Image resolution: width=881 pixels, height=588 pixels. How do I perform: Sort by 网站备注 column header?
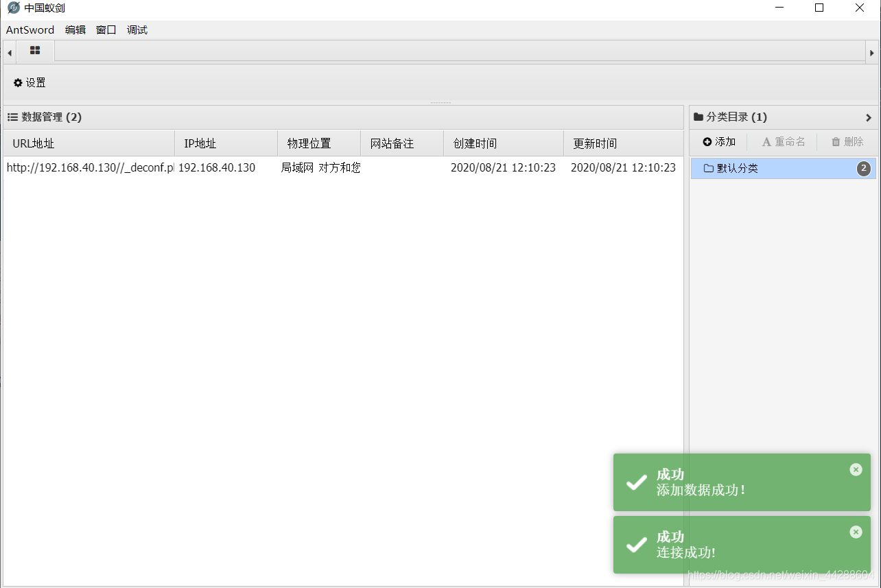pos(402,143)
